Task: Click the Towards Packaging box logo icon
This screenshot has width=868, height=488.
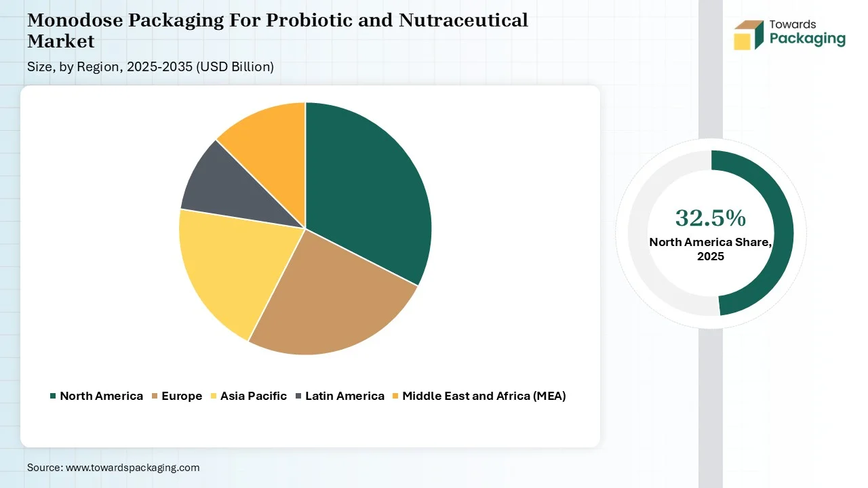Action: pyautogui.click(x=749, y=35)
